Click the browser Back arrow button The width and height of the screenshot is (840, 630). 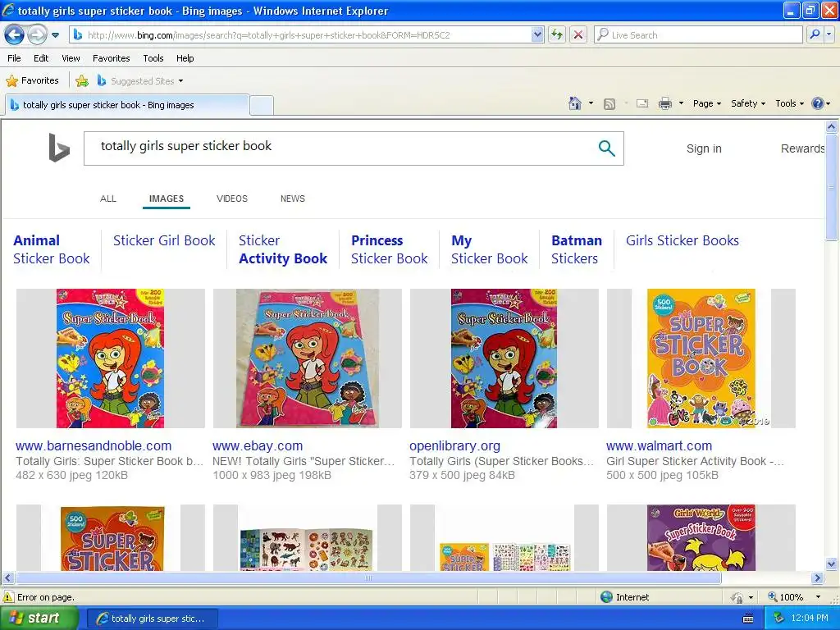14,35
